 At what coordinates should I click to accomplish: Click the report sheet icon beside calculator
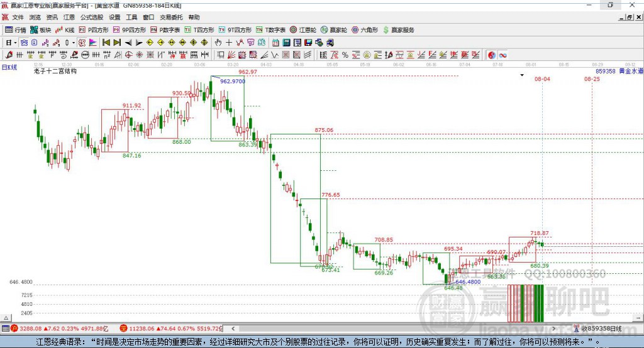tap(297, 43)
